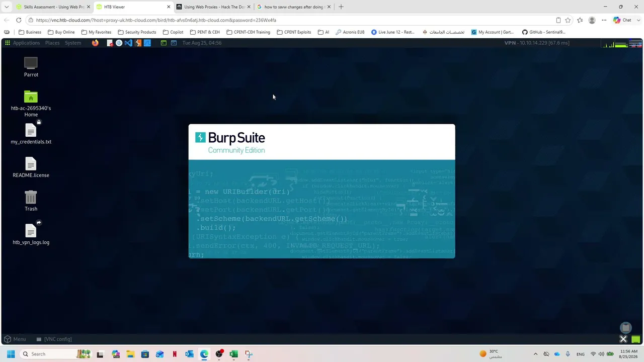Screen dimensions: 644x362
Task: Open CPENT-CEH Training bookmark folder
Action: pyautogui.click(x=248, y=32)
